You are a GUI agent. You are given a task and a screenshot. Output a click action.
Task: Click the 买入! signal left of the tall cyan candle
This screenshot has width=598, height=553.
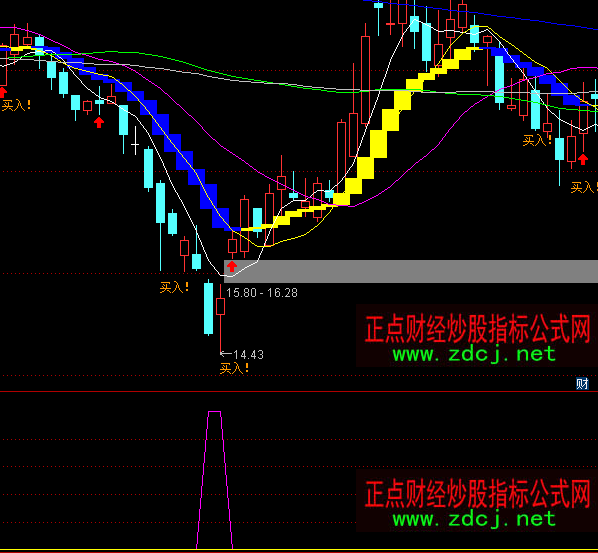174,287
